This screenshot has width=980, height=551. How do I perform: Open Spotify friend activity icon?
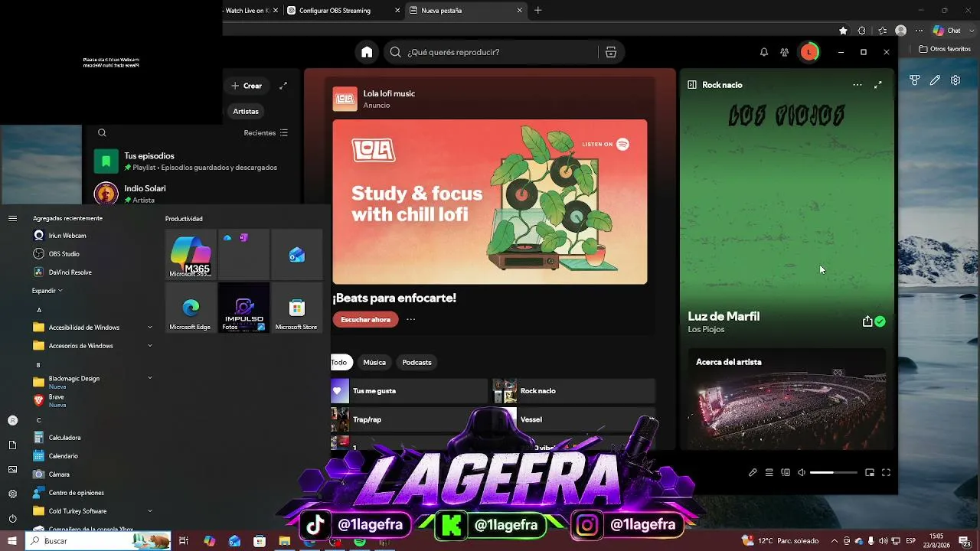click(784, 52)
